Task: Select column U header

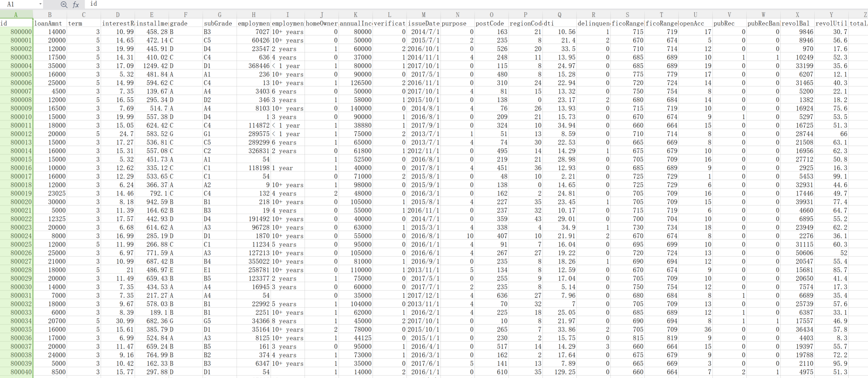Action: click(695, 15)
